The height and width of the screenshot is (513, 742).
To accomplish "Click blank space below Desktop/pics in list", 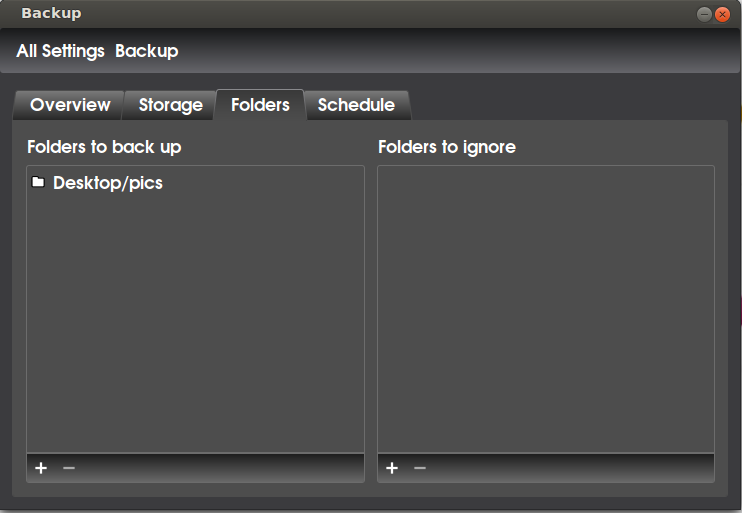I will 195,322.
